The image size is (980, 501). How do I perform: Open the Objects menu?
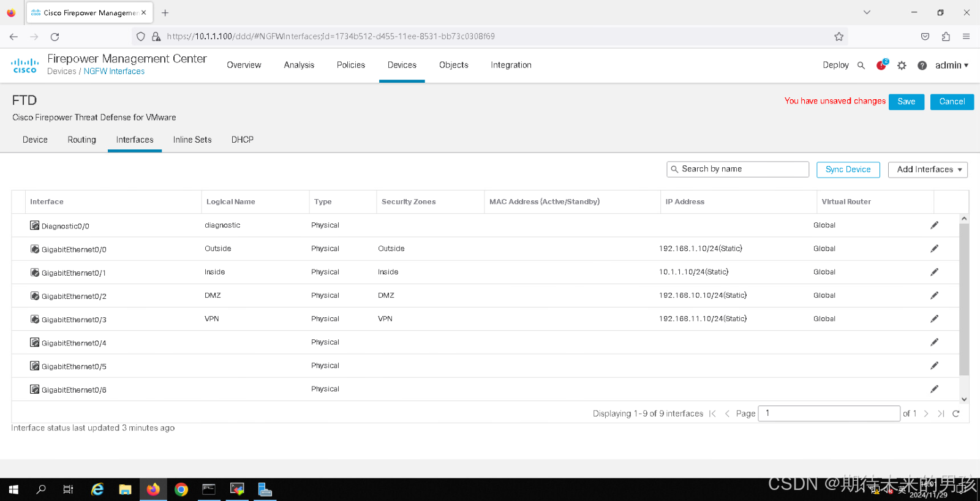click(454, 65)
